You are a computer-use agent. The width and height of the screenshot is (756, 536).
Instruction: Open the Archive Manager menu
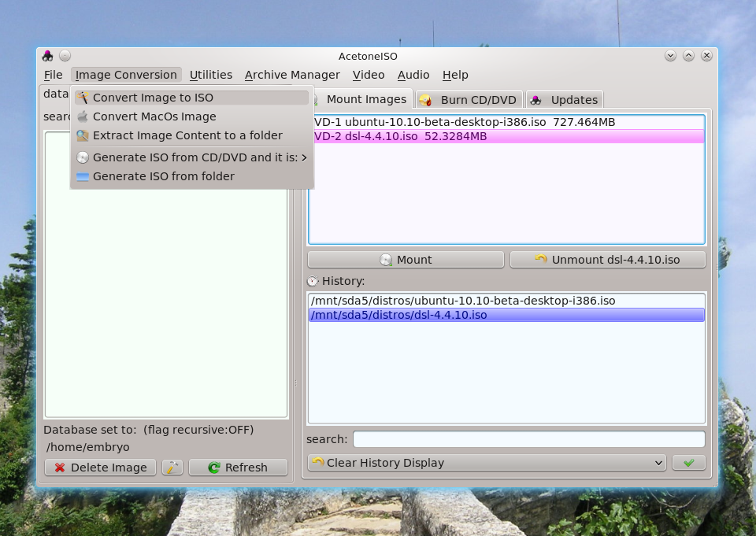(292, 75)
